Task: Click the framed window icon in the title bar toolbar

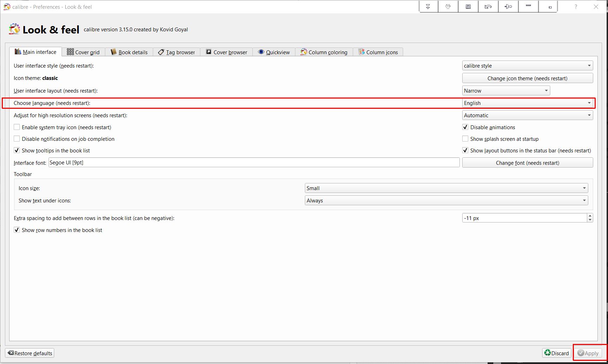Action: [x=468, y=7]
